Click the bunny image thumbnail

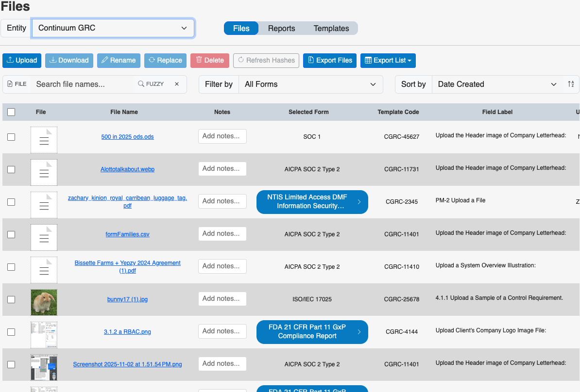click(x=44, y=302)
